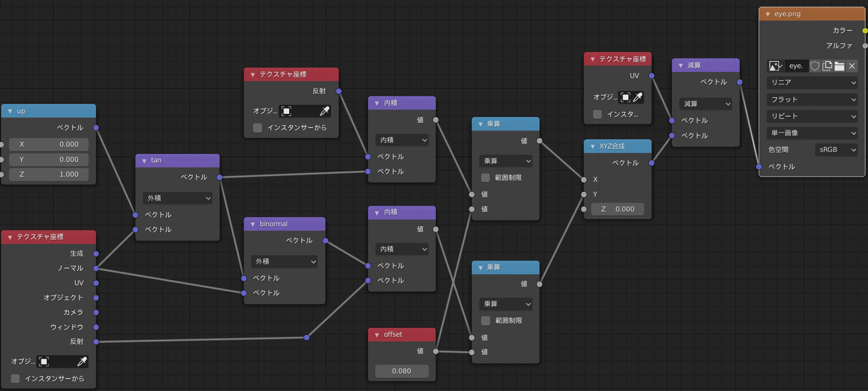Screen dimensions: 868x391
Task: Click the 0.080 value field in offset node
Action: tap(402, 371)
